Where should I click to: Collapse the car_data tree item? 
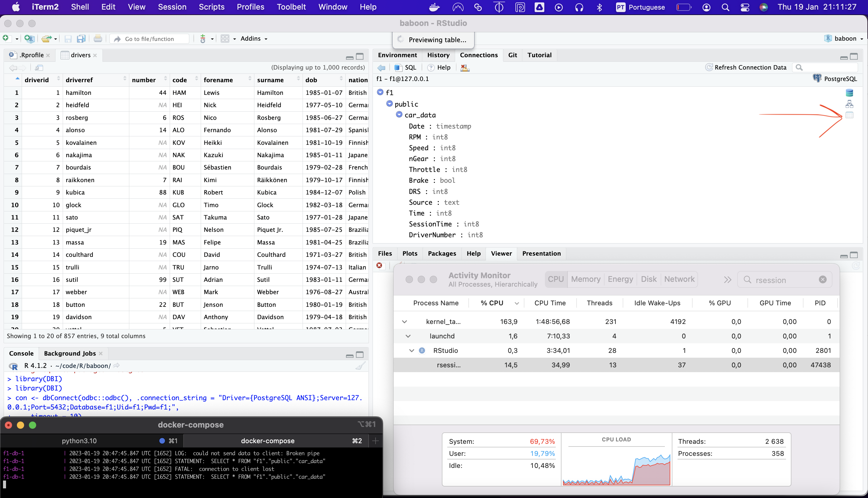(x=399, y=115)
